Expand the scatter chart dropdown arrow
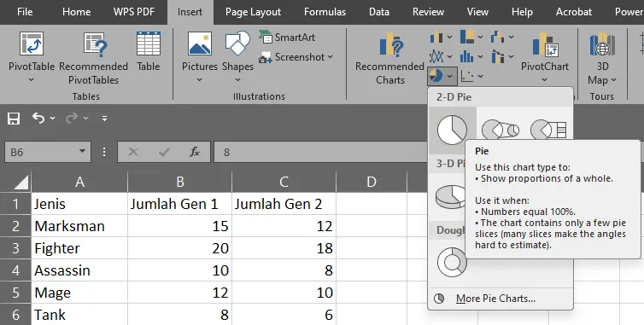The height and width of the screenshot is (325, 644). 480,76
